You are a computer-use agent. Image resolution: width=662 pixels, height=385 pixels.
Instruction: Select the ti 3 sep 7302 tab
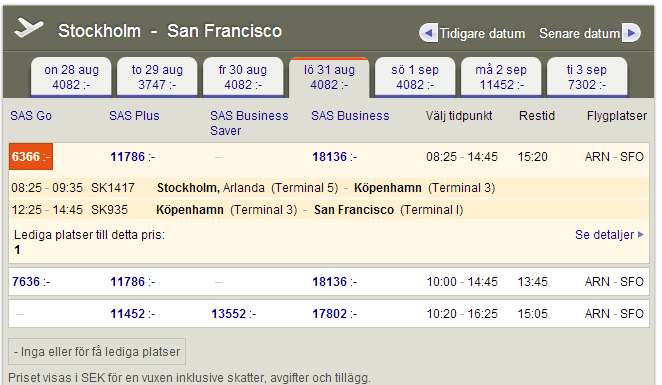click(587, 77)
